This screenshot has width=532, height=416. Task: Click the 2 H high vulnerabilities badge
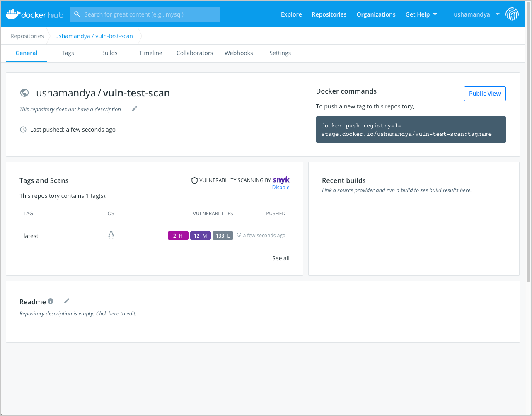[x=178, y=236]
